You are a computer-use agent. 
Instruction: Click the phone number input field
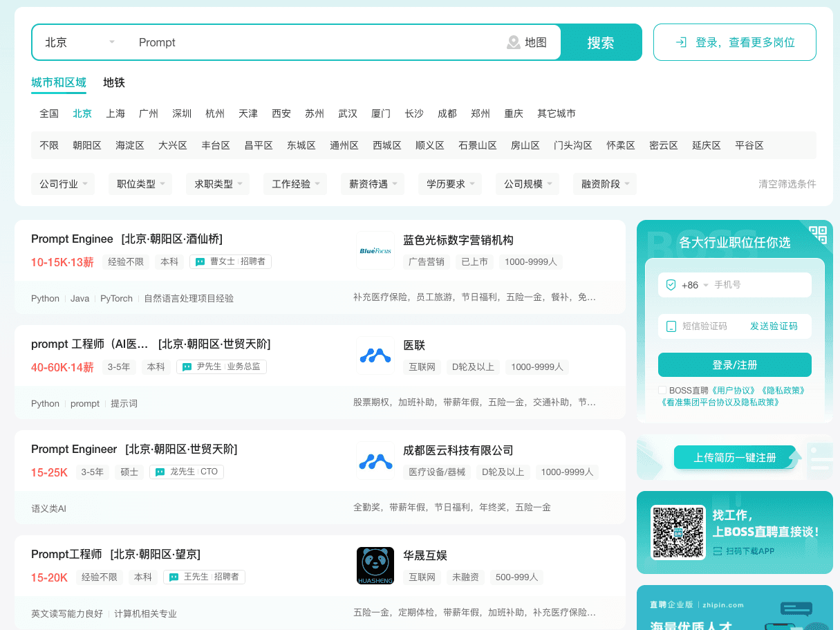pyautogui.click(x=754, y=284)
